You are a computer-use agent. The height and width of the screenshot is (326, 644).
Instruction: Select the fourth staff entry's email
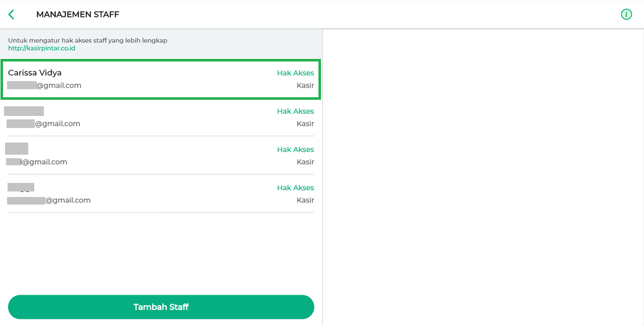click(49, 201)
